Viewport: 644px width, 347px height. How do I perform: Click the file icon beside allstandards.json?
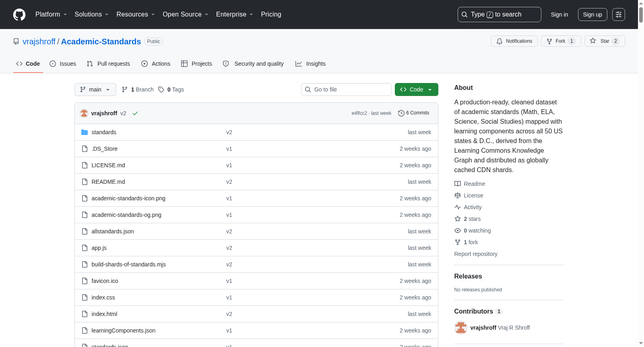tap(85, 231)
